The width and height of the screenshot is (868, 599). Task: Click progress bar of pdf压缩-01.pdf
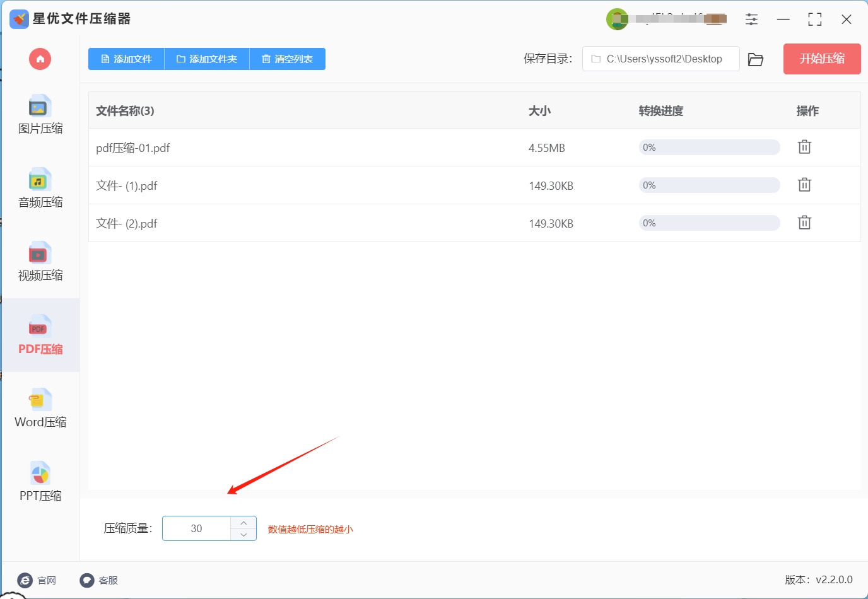(710, 148)
